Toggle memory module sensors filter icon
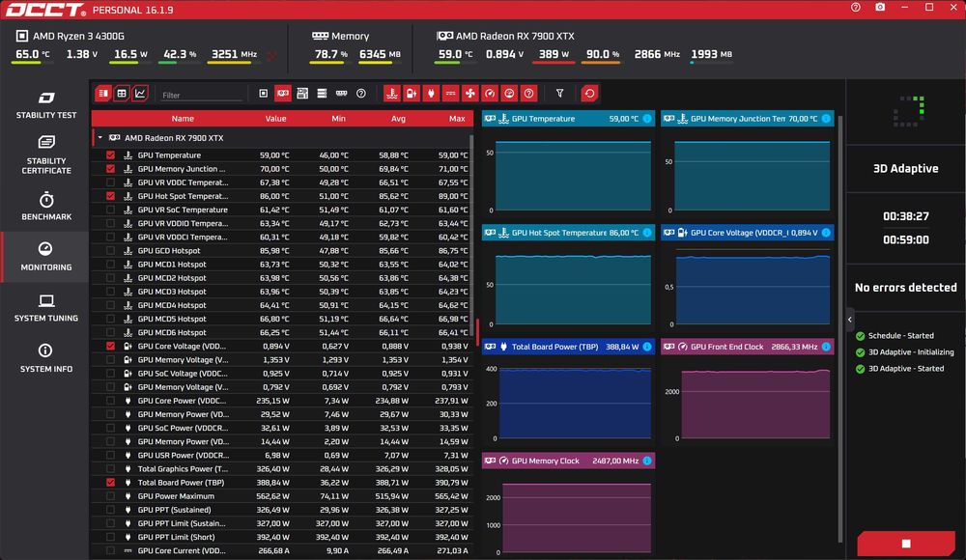This screenshot has width=966, height=560. point(341,94)
